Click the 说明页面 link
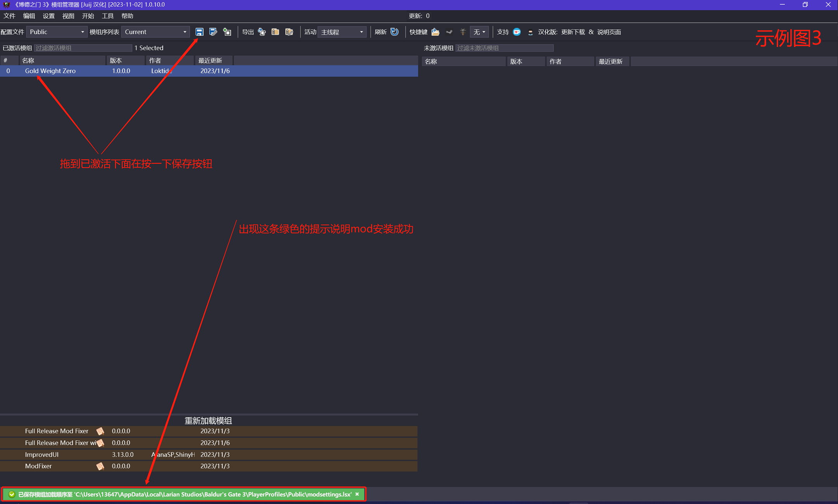Screen dimensions: 838x504 pos(609,32)
